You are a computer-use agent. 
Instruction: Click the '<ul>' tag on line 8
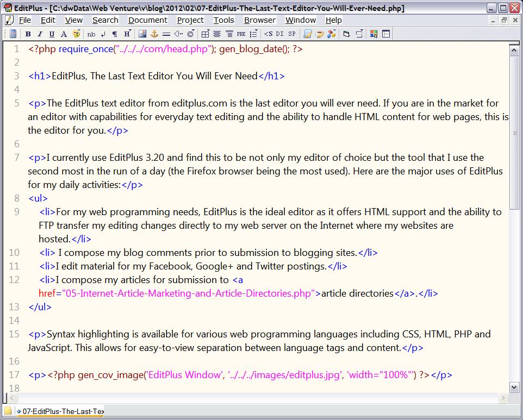(38, 198)
